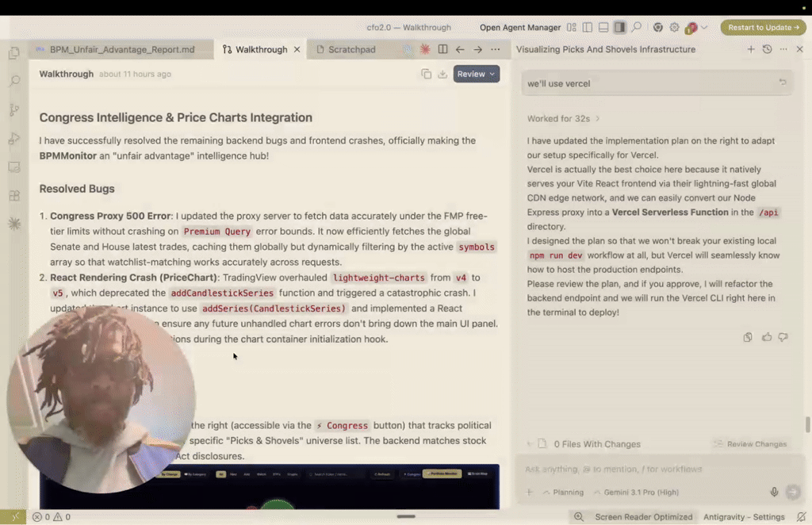Download the walkthrough document icon
The width and height of the screenshot is (812, 525).
click(442, 74)
